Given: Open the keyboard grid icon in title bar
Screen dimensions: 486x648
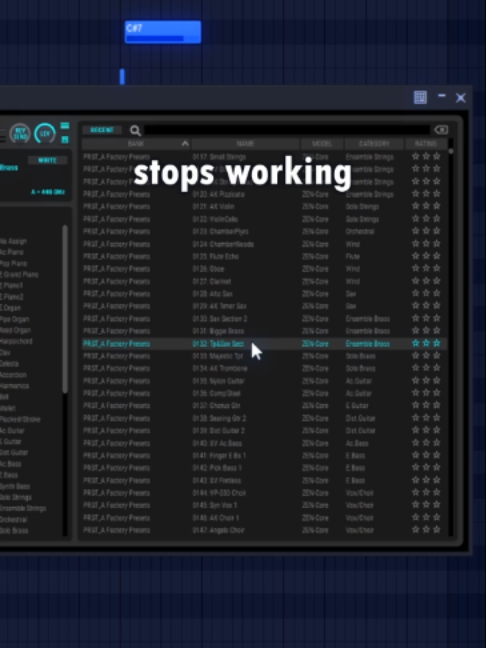Looking at the screenshot, I should tap(420, 98).
